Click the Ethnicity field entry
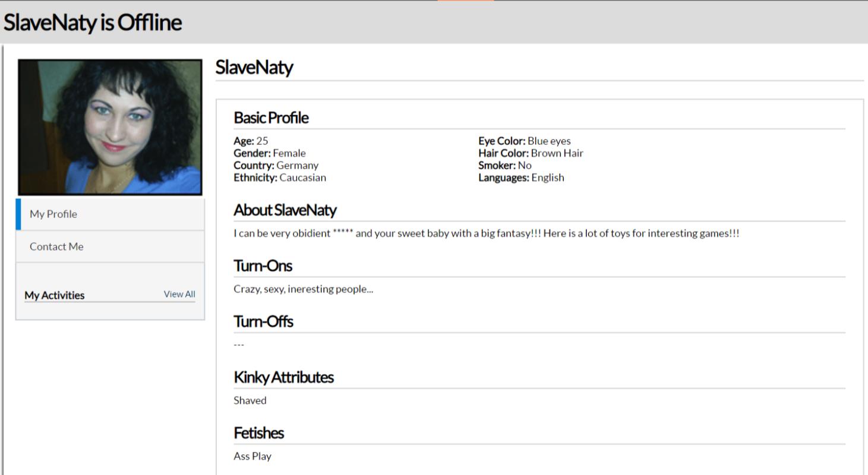The height and width of the screenshot is (475, 868). tap(280, 178)
